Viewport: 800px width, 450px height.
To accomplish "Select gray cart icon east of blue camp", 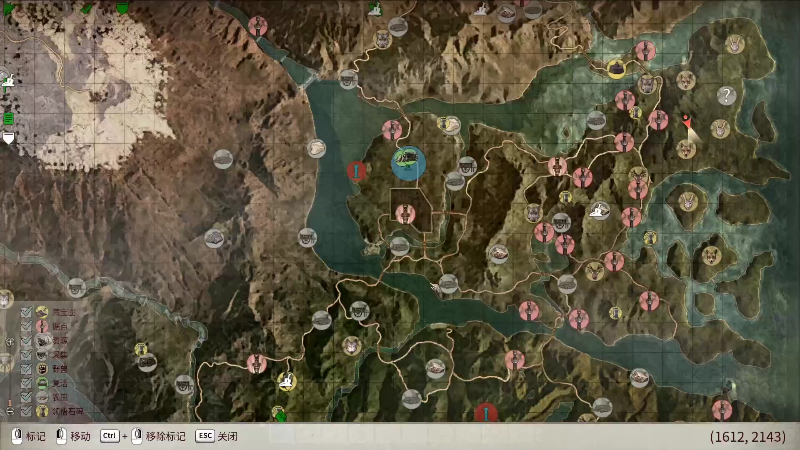I will (467, 166).
